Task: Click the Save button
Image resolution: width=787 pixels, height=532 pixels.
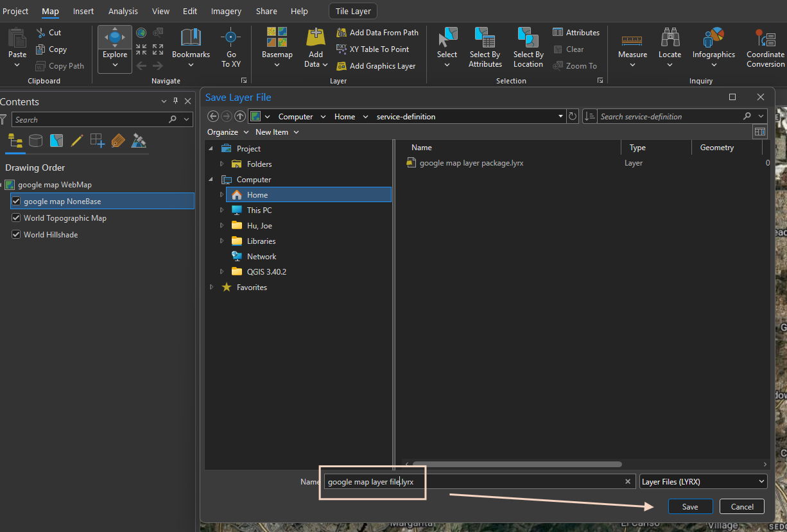Action: 690,506
